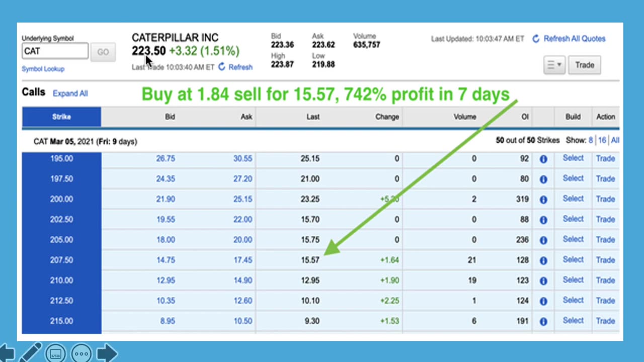Click the info icon for the 207.50 strike
This screenshot has width=644, height=362.
pos(543,260)
